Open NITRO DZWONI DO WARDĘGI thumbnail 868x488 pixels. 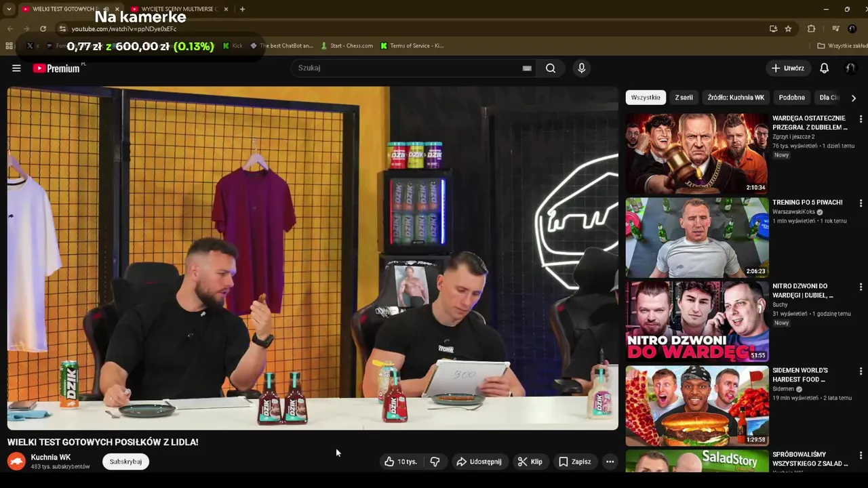[x=696, y=322]
